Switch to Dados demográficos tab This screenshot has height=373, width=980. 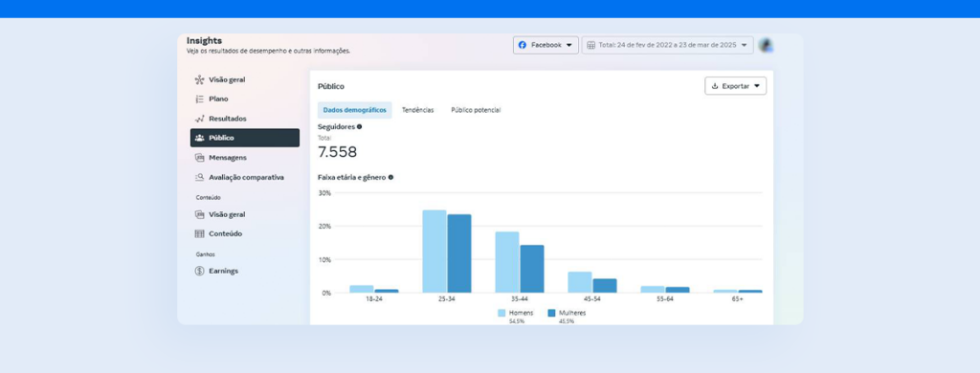tap(354, 110)
